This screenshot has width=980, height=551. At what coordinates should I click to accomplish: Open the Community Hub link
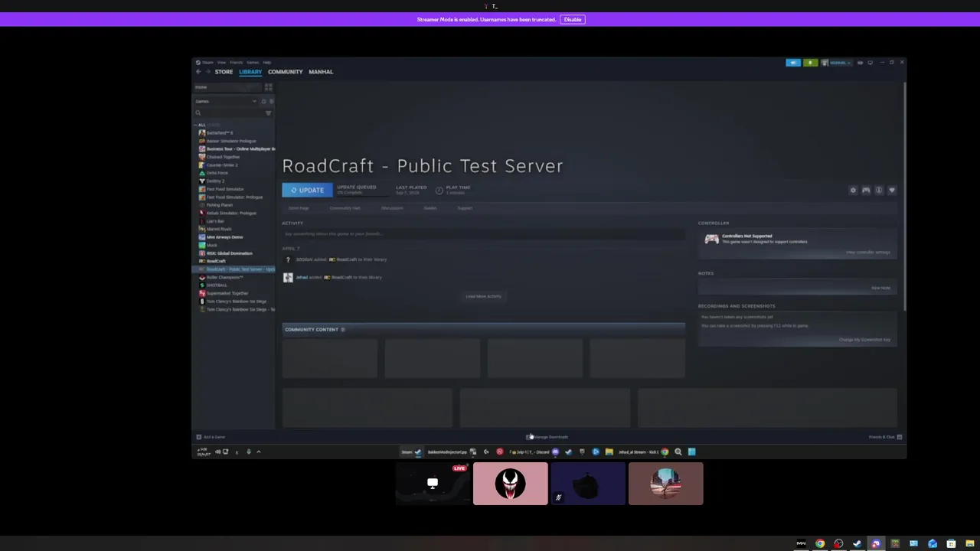coord(345,208)
